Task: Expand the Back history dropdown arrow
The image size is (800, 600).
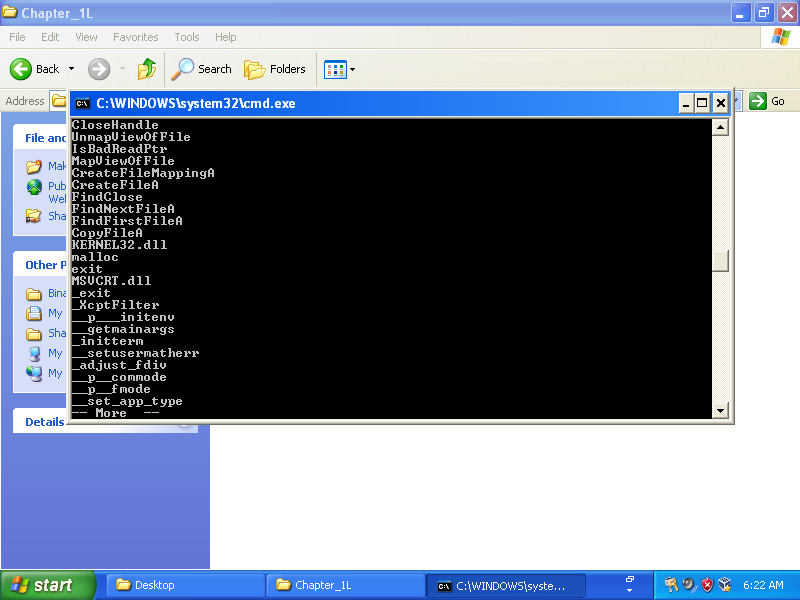Action: point(71,69)
